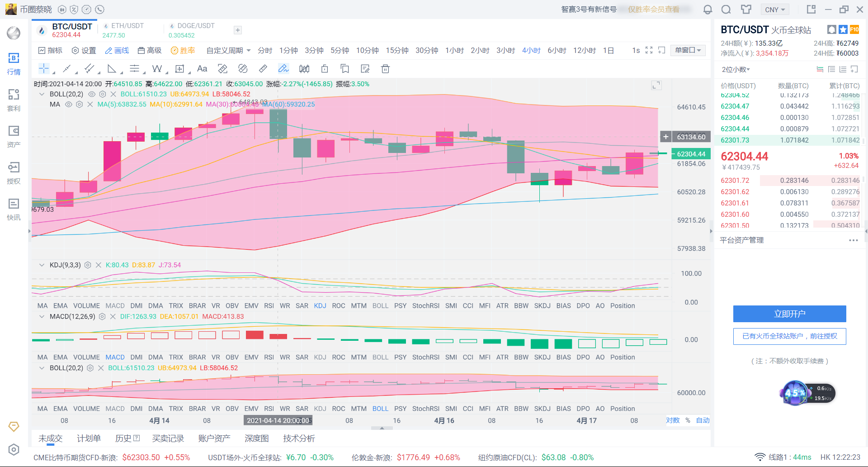Select the ruler measure tool
Viewport: 868px width, 467px height.
pos(263,69)
